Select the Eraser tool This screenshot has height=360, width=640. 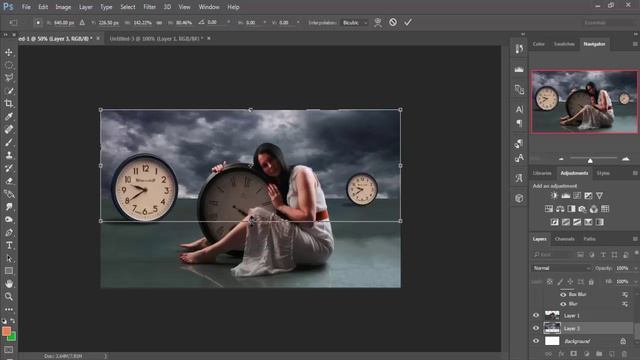pyautogui.click(x=9, y=181)
